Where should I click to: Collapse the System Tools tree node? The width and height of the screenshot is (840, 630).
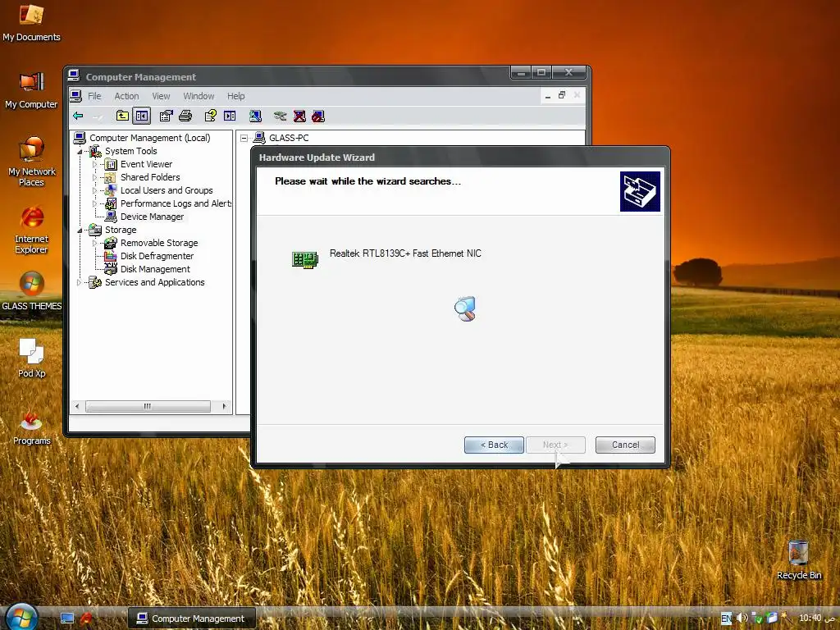80,152
